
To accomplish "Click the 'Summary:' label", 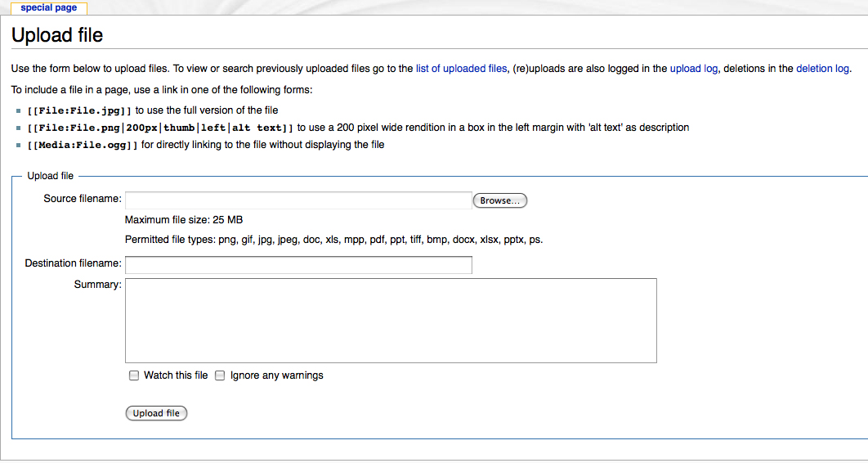I will click(97, 285).
